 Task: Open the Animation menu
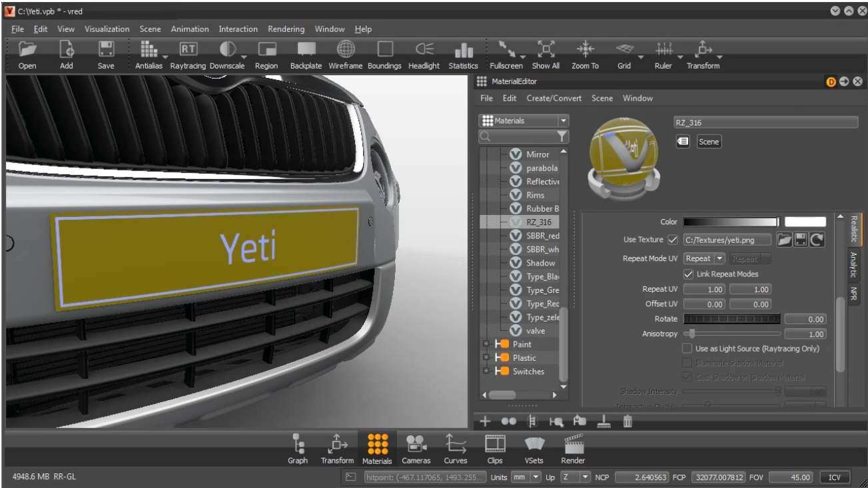190,29
